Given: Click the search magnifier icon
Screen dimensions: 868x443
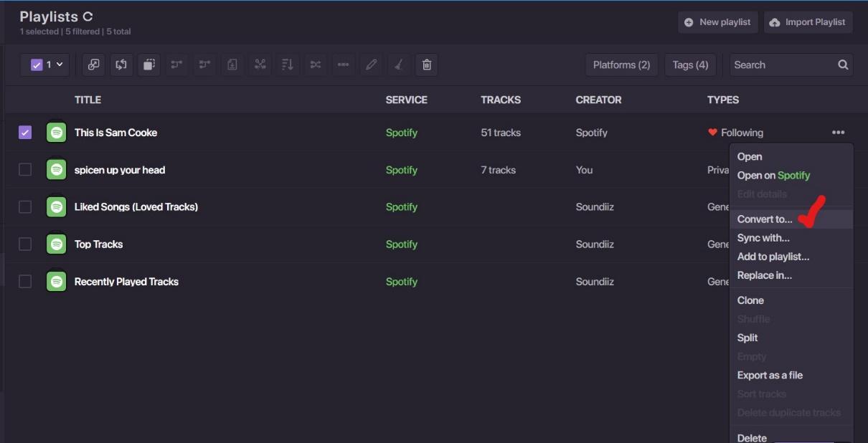Looking at the screenshot, I should tap(843, 65).
